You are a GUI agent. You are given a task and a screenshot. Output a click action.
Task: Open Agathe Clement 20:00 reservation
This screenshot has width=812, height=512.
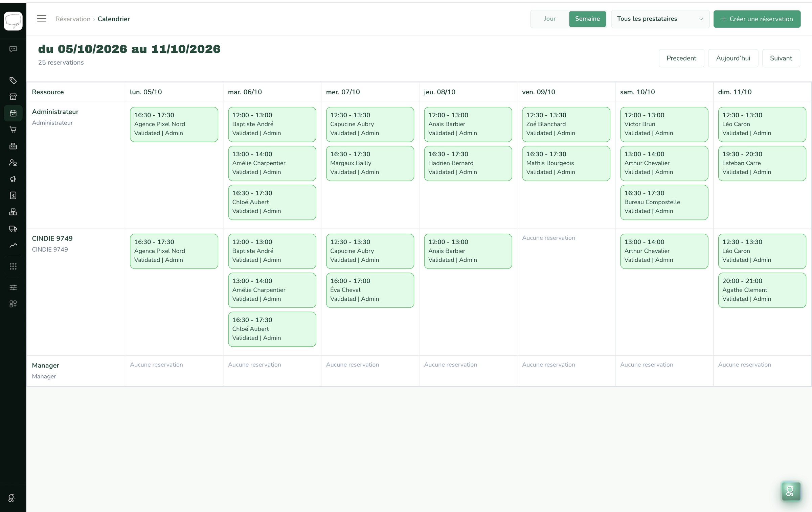762,290
